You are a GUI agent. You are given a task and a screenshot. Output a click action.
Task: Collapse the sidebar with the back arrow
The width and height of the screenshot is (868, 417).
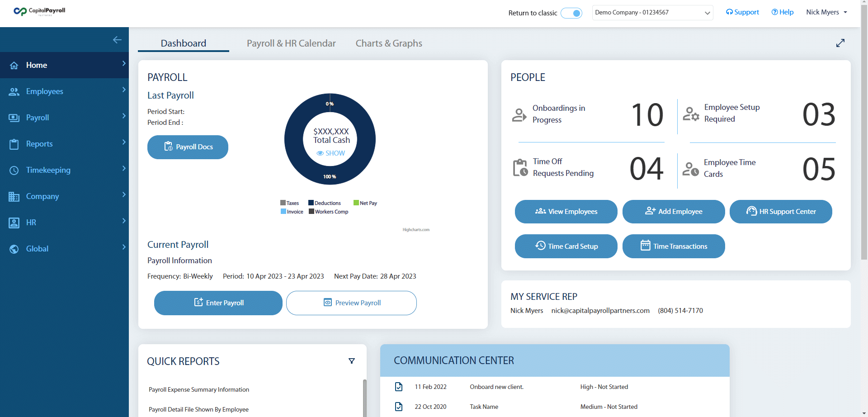click(x=117, y=40)
